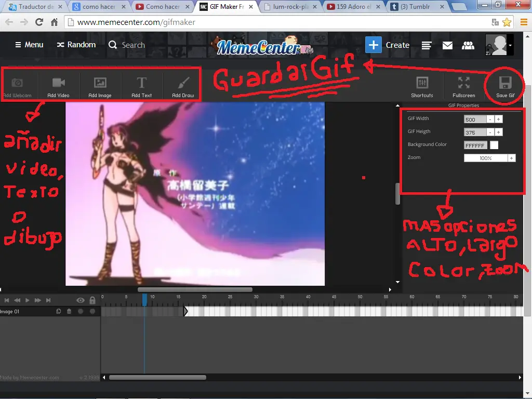Click the Zoom 100% field

coord(486,158)
